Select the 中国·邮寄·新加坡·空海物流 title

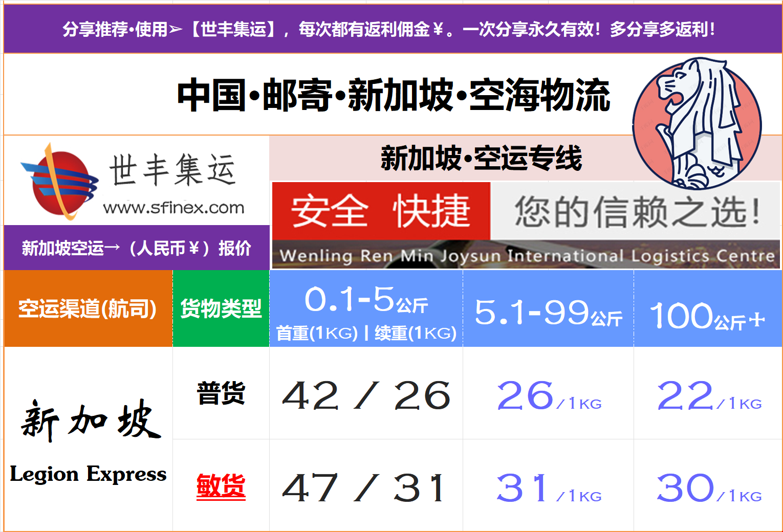(393, 95)
